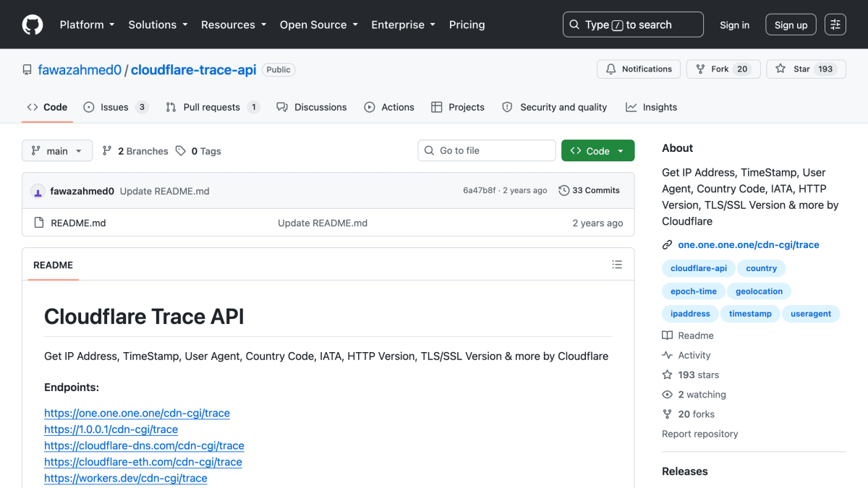Open the Discussions tab
The height and width of the screenshot is (488, 868).
coord(312,107)
